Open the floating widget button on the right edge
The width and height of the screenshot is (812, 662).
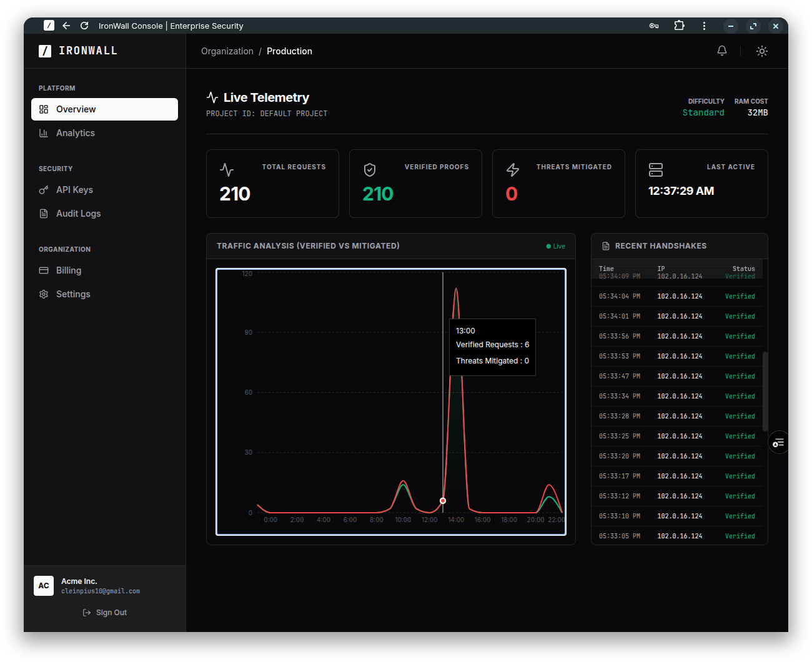[778, 442]
